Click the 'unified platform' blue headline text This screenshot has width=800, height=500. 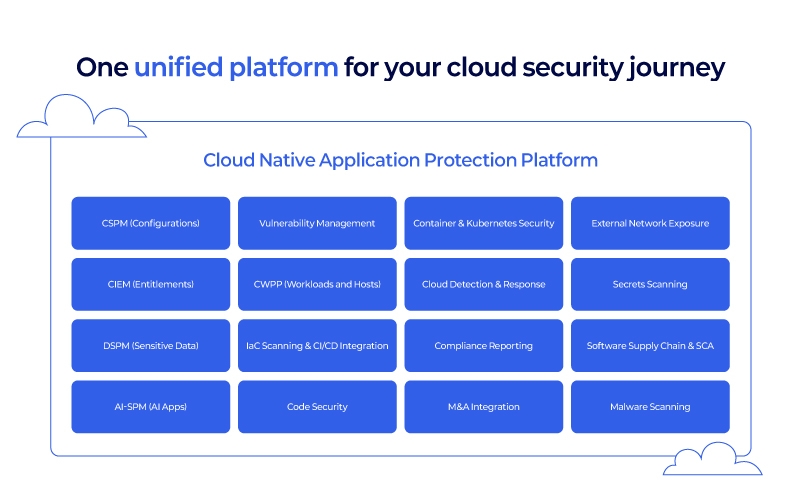tap(236, 67)
